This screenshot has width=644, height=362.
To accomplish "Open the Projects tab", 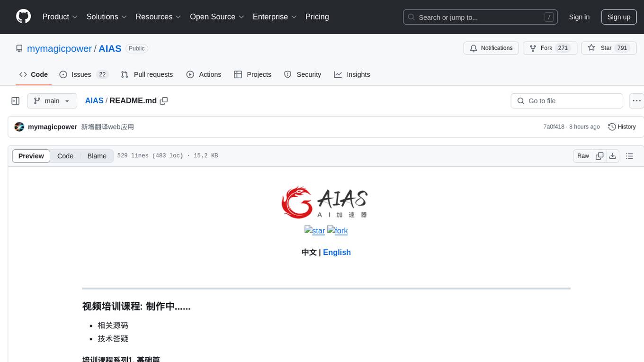I will 252,74.
